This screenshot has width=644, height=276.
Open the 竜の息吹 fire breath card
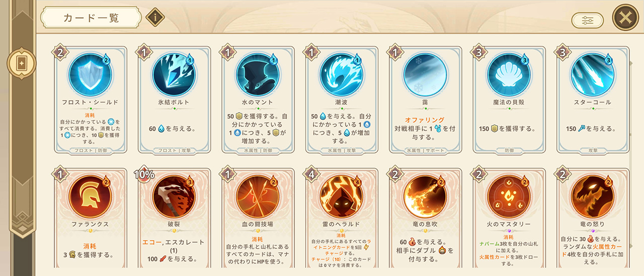coord(425,222)
